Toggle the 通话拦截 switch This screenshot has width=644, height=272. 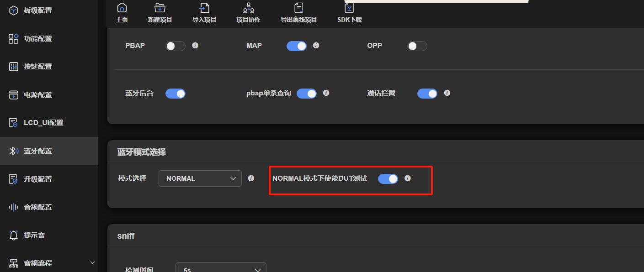[427, 94]
